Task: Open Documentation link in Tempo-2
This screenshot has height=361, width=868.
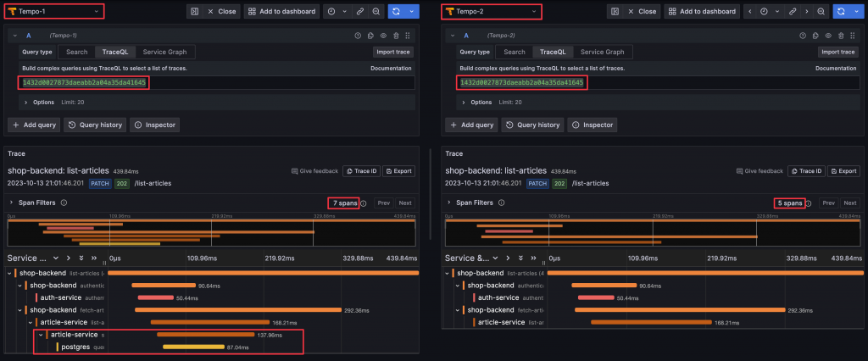Action: coord(836,68)
